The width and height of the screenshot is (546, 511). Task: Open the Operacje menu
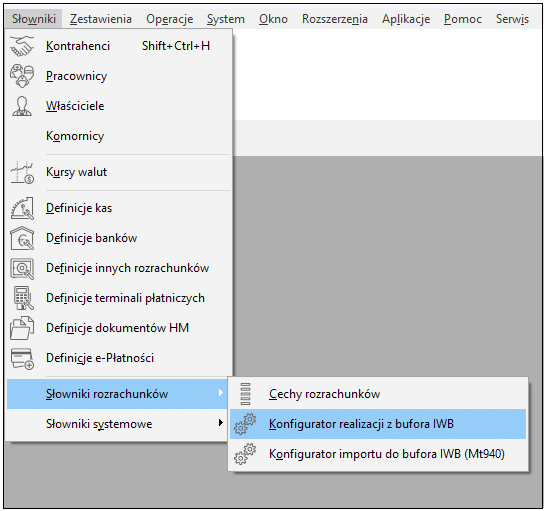[x=170, y=19]
